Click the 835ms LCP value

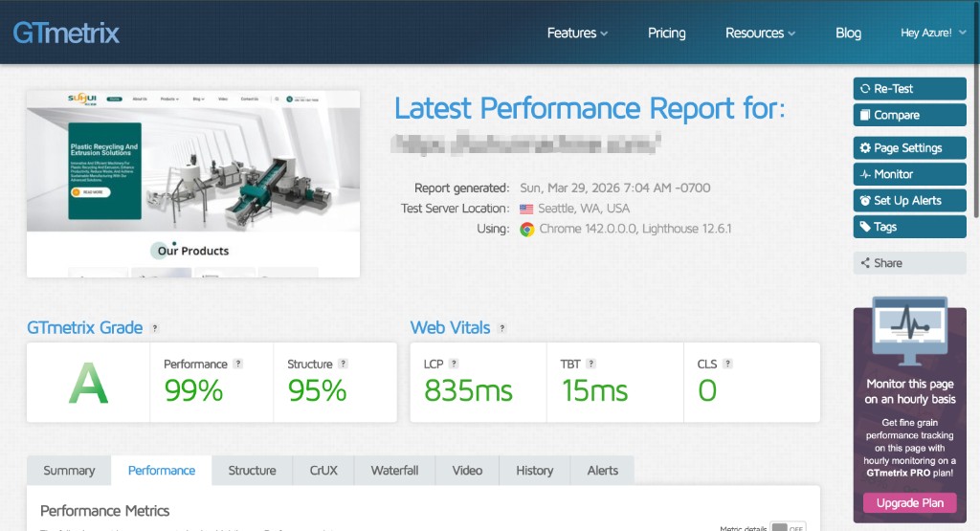(468, 391)
